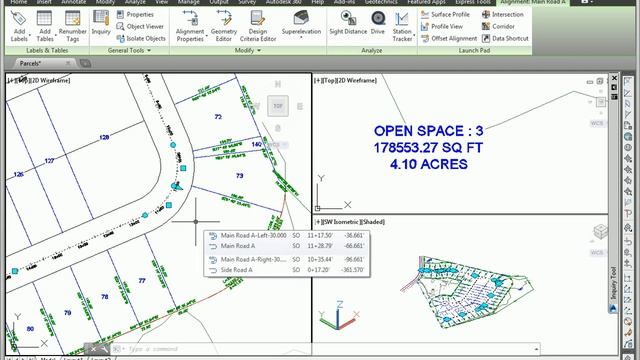Expand the General Tools panel
Image resolution: width=640 pixels, height=360 pixels.
coord(129,51)
